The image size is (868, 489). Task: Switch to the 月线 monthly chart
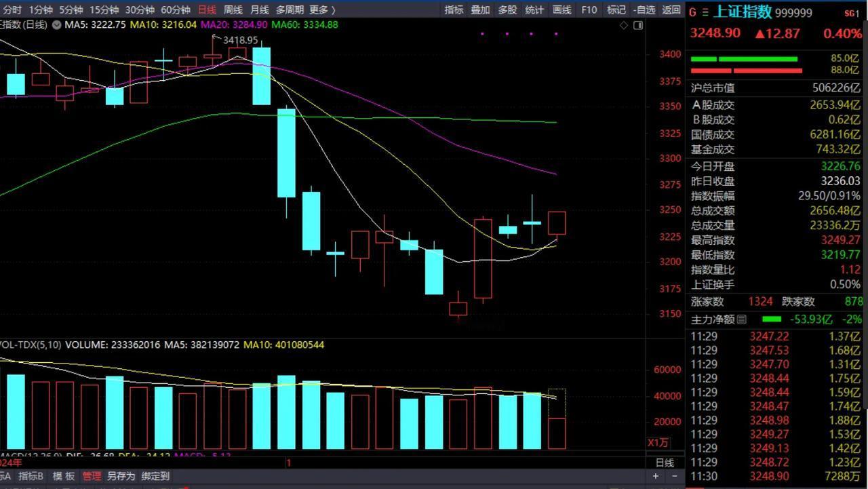click(259, 9)
